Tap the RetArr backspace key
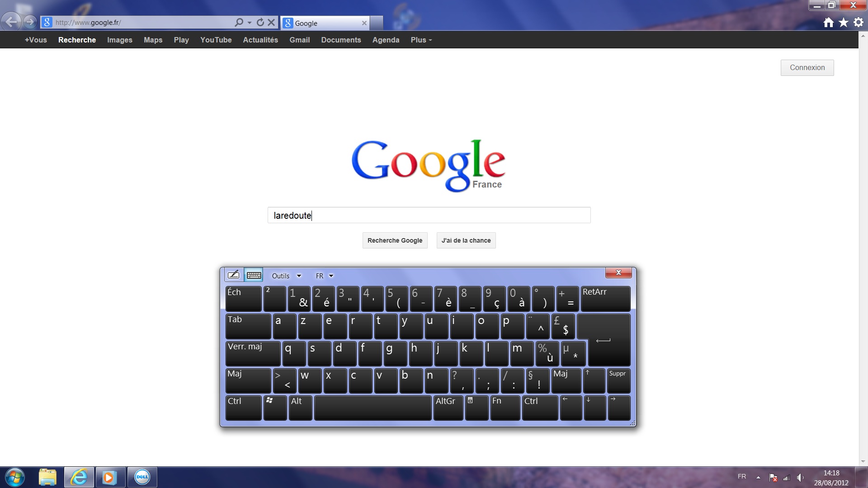 [x=605, y=299]
